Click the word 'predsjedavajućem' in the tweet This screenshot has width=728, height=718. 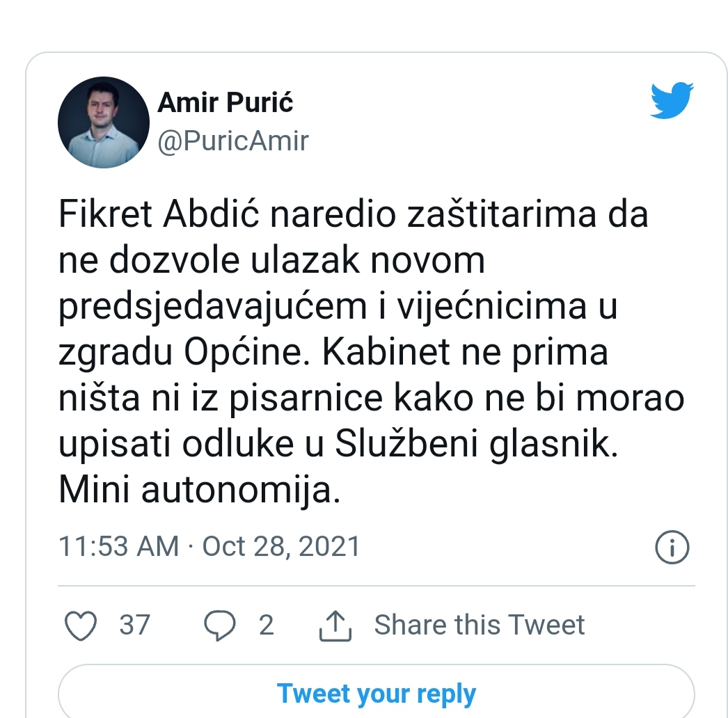click(213, 308)
